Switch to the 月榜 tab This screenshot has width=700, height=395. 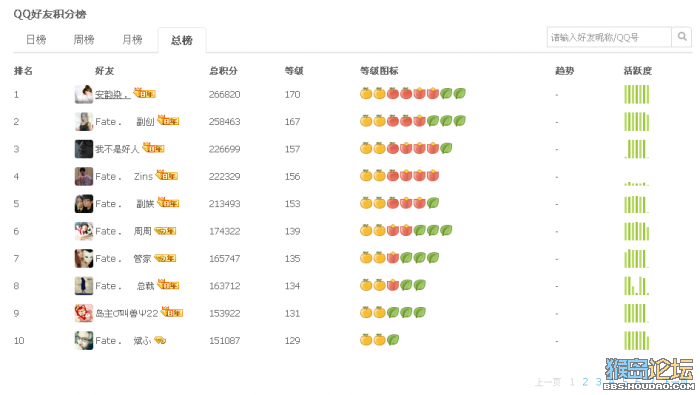132,40
